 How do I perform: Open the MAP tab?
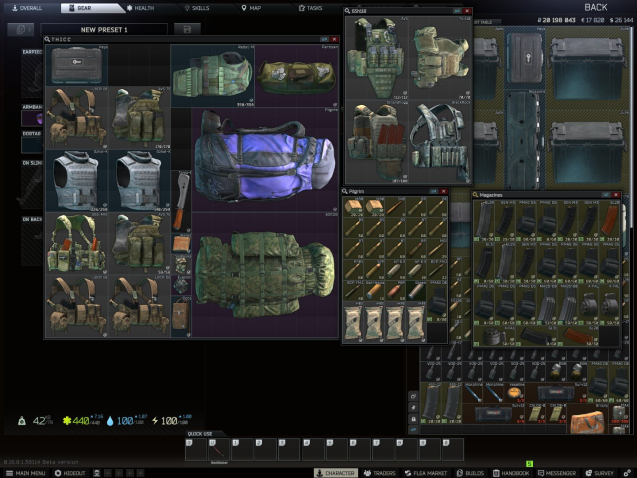[251, 8]
